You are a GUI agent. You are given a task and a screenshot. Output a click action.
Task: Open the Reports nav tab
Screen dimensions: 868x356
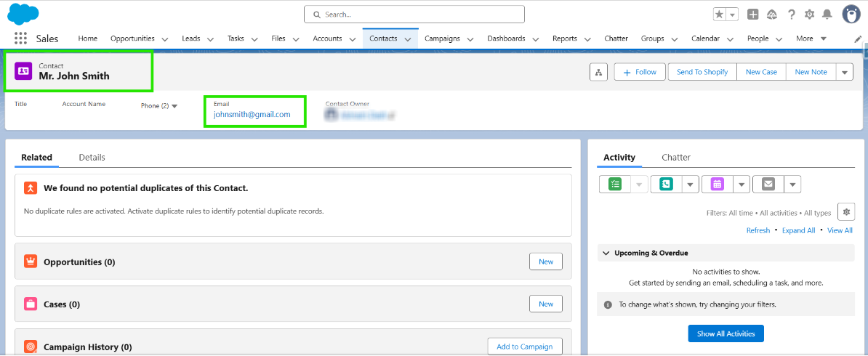pyautogui.click(x=565, y=39)
